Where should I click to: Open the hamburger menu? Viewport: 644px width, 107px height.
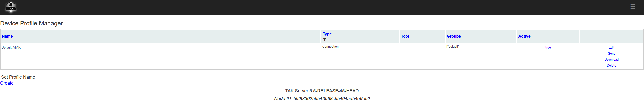coord(633,7)
